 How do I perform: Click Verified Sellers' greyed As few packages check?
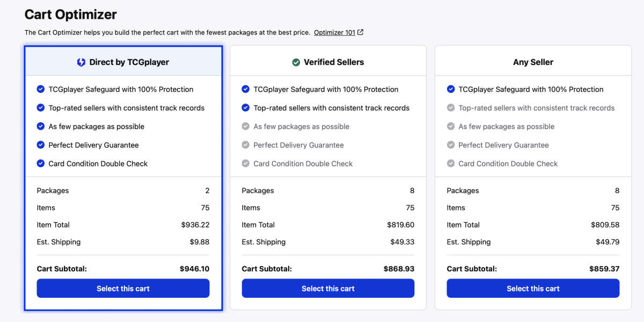click(x=246, y=127)
